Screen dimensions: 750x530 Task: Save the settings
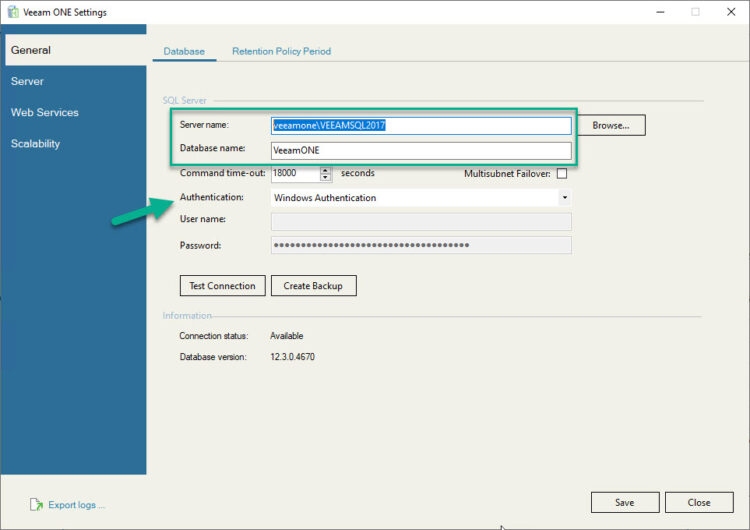tap(625, 503)
